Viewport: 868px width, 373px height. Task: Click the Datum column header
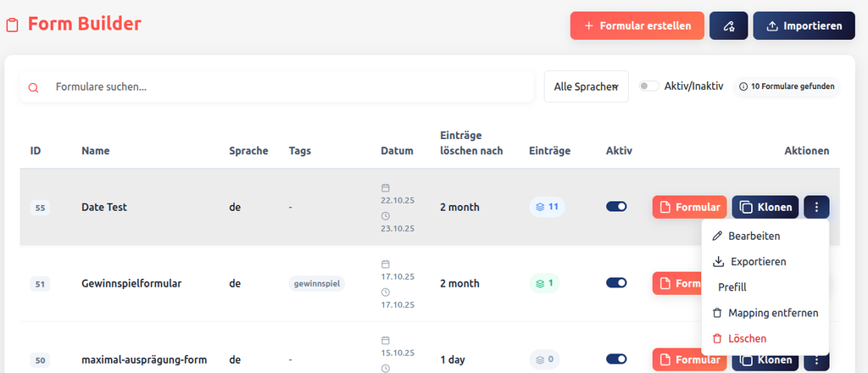pos(397,151)
